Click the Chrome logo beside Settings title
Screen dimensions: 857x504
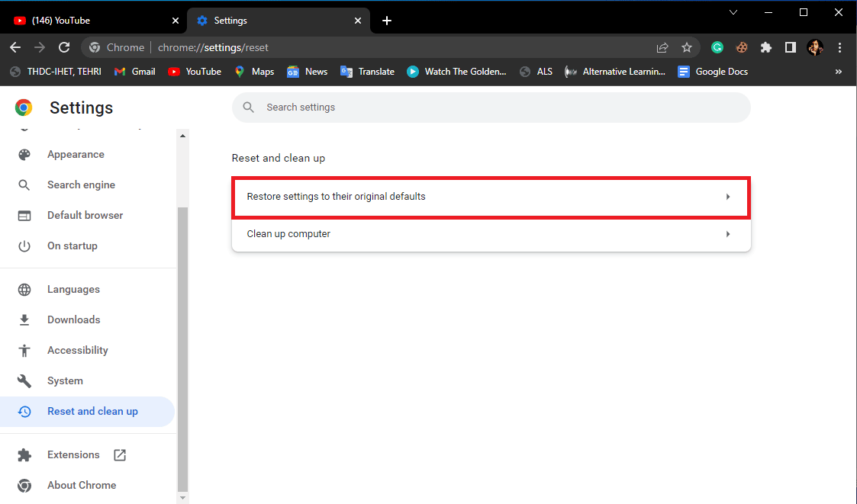click(x=24, y=108)
